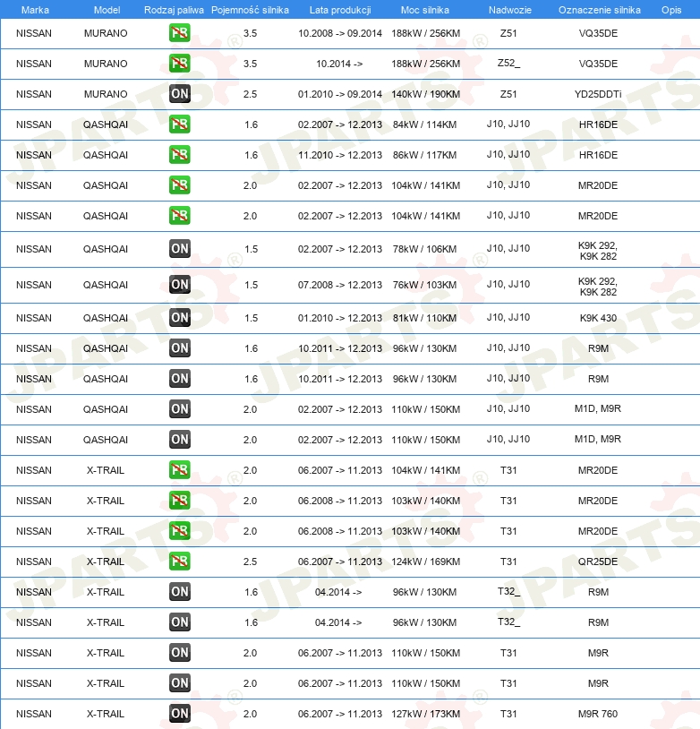This screenshot has width=700, height=729.
Task: Click the Rodzaj paliwa column header
Action: pos(174,10)
